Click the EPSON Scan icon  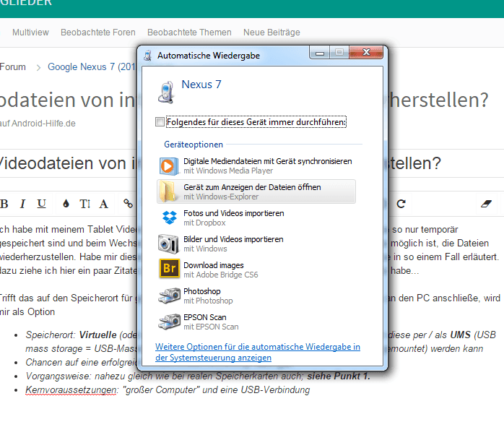click(x=169, y=322)
